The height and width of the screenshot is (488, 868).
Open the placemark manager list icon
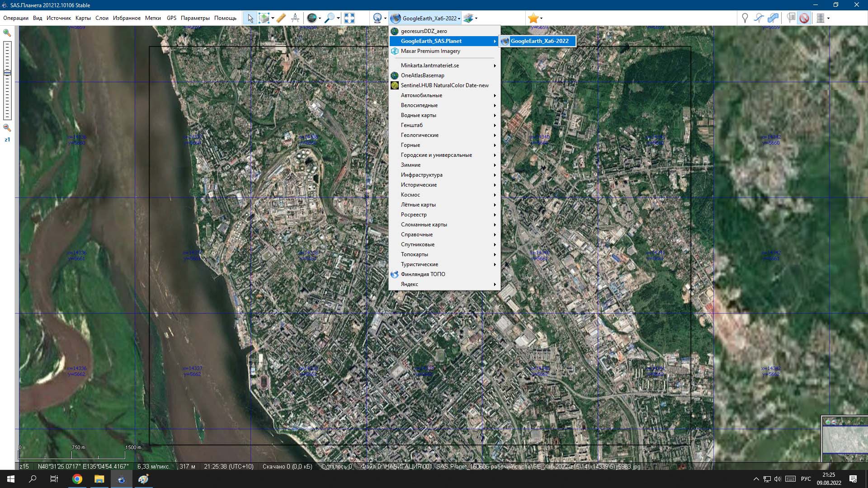pyautogui.click(x=791, y=18)
